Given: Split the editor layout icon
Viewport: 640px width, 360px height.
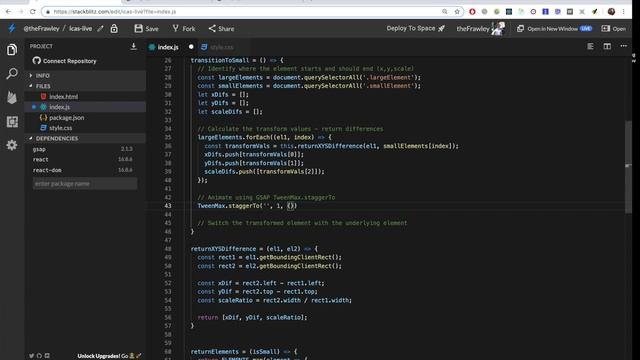Looking at the screenshot, I should pyautogui.click(x=607, y=46).
